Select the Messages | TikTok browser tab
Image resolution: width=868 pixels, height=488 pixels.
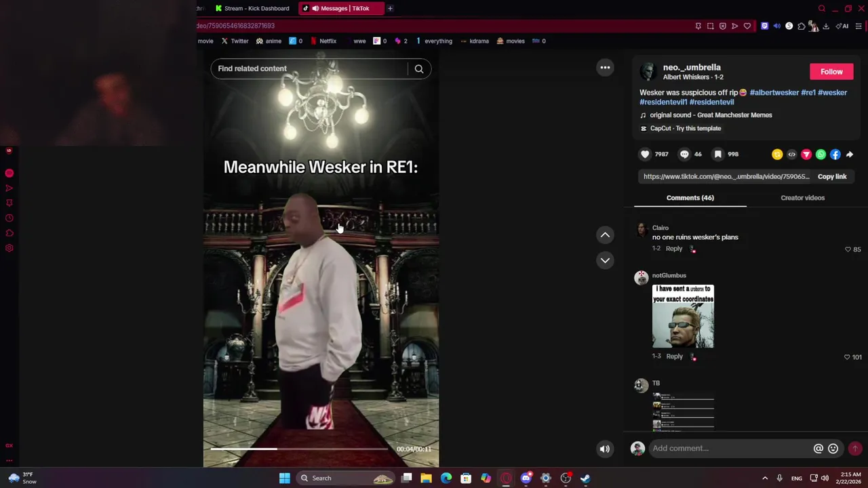click(340, 8)
